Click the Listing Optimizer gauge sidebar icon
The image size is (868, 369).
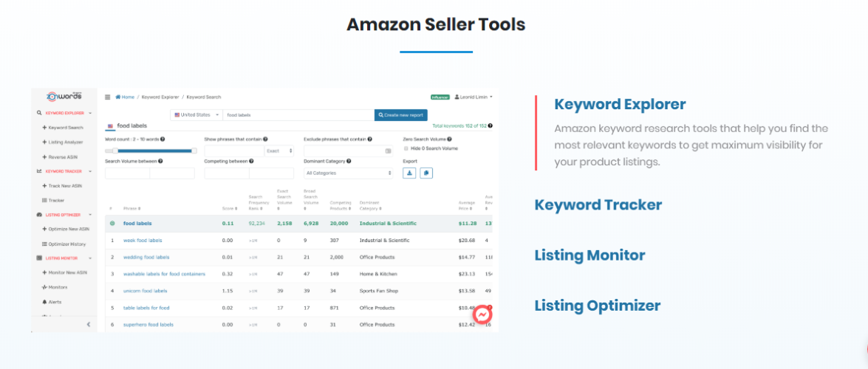39,215
